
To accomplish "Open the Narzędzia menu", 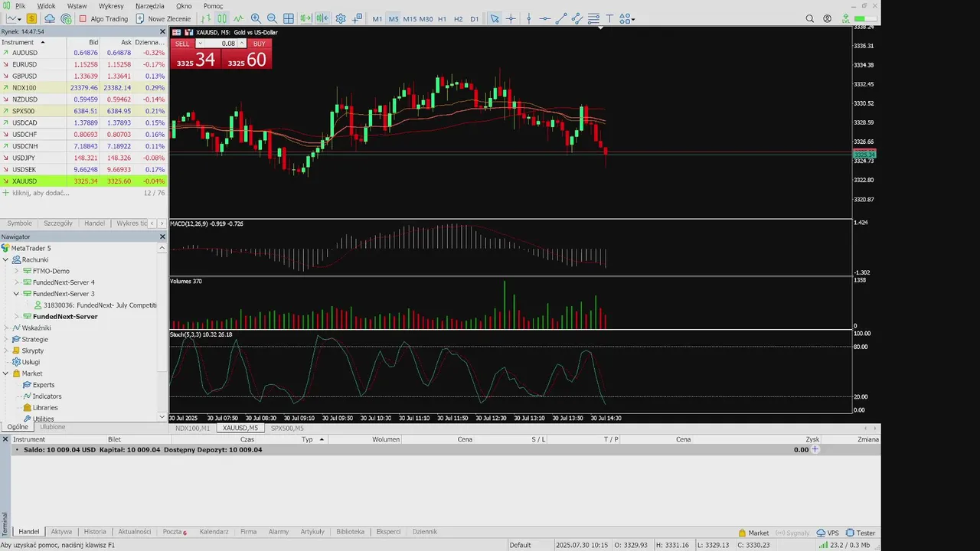I will (x=150, y=5).
